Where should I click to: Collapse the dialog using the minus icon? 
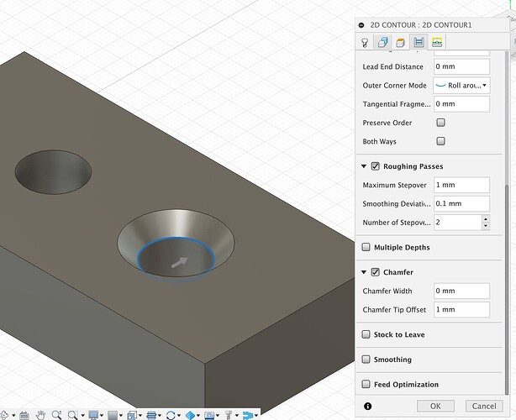(x=361, y=24)
